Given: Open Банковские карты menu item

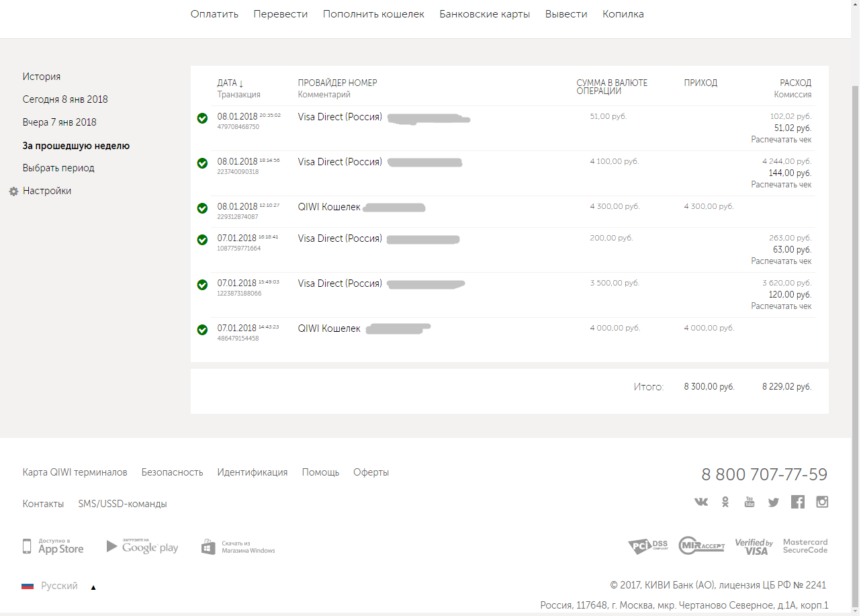Looking at the screenshot, I should click(x=485, y=14).
